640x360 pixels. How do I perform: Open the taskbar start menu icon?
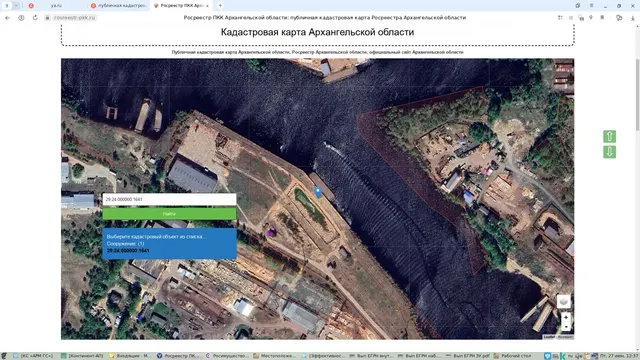click(4, 356)
